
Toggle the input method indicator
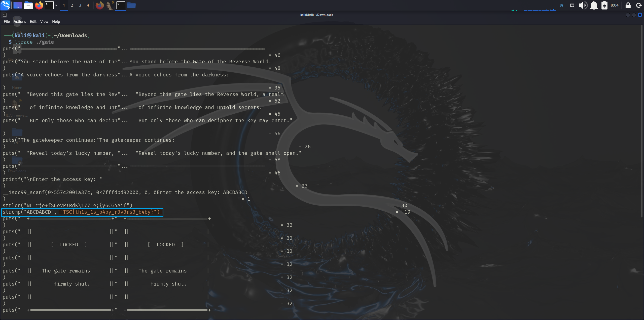click(x=562, y=5)
